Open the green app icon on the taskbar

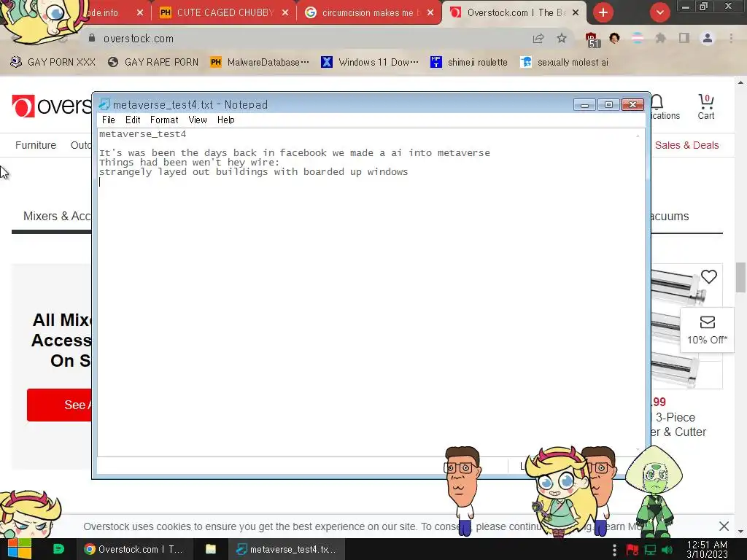click(58, 549)
